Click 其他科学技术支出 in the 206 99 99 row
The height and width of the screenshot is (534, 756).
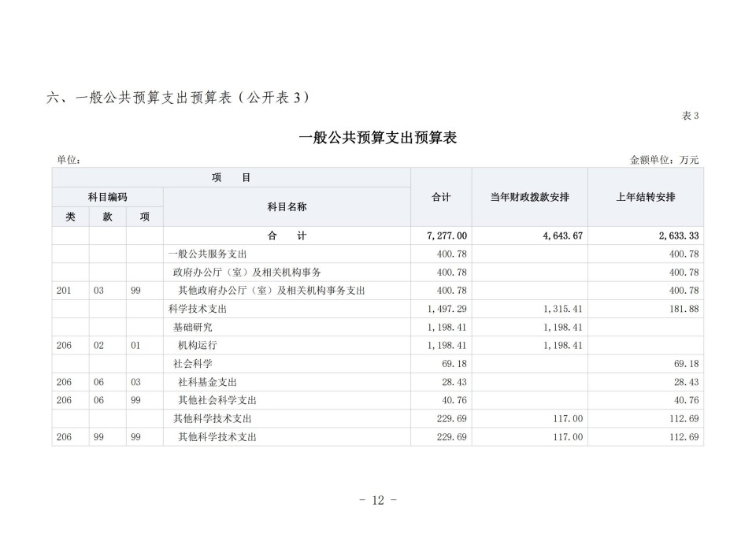pyautogui.click(x=217, y=437)
